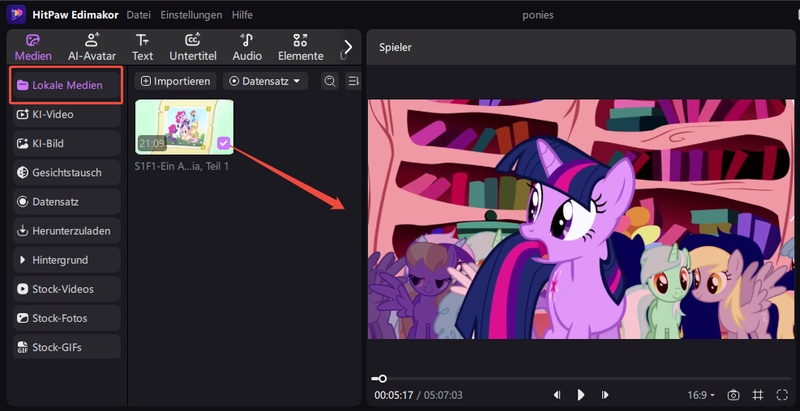This screenshot has width=800, height=411.
Task: Open KI-Video section
Action: tap(66, 114)
